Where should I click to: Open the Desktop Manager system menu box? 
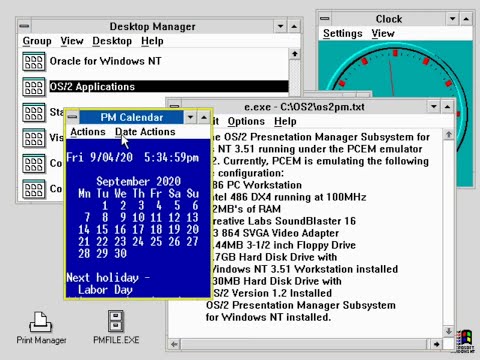tap(24, 26)
